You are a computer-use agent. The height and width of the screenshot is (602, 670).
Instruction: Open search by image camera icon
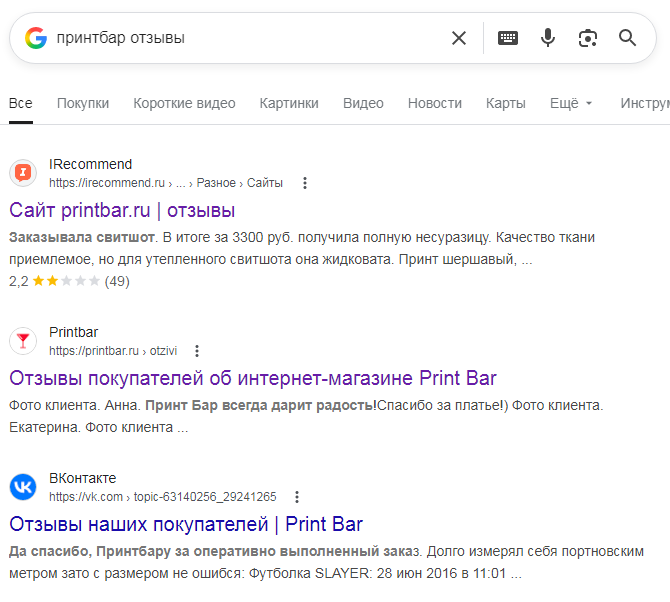pyautogui.click(x=588, y=38)
